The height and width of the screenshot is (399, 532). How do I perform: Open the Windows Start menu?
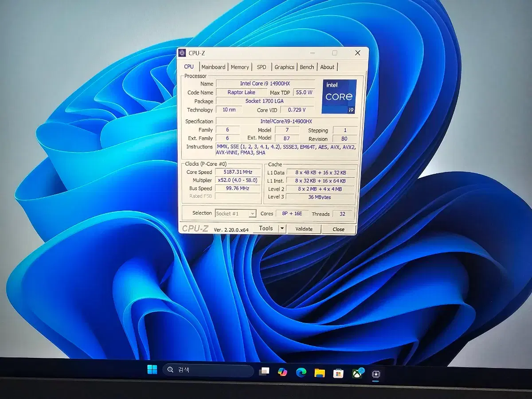pyautogui.click(x=152, y=370)
